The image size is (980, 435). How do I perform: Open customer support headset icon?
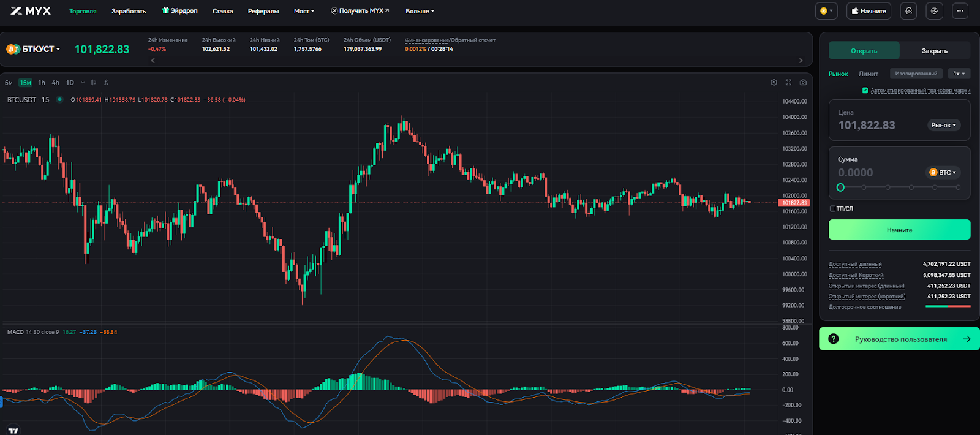coord(908,11)
